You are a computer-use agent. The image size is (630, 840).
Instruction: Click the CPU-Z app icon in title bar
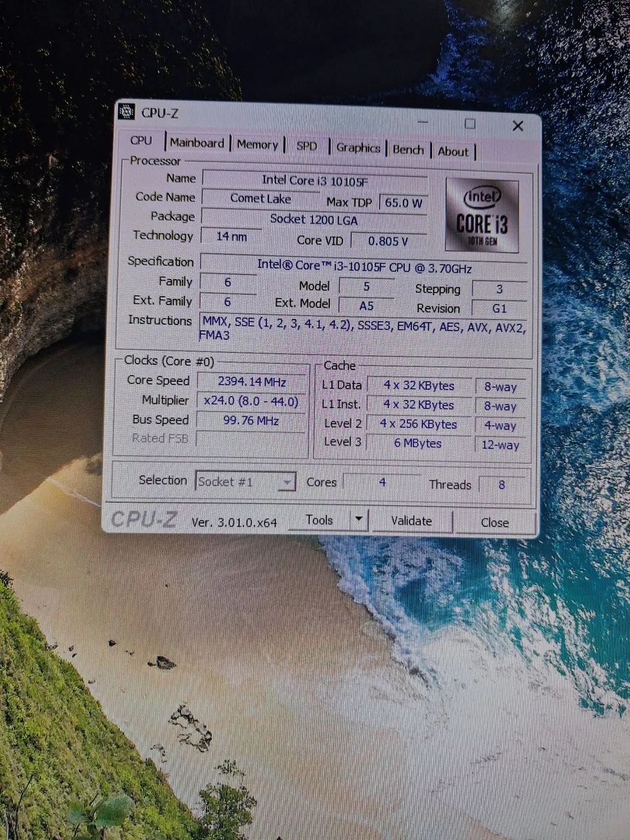tap(126, 112)
